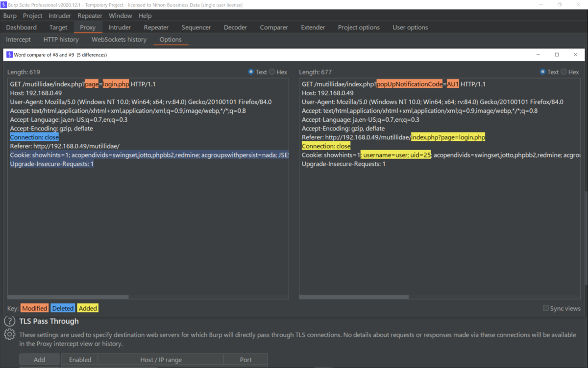Screen dimensions: 588x368
Task: Click 'Host: 192.168.0.49' in left pane
Action: (36, 93)
